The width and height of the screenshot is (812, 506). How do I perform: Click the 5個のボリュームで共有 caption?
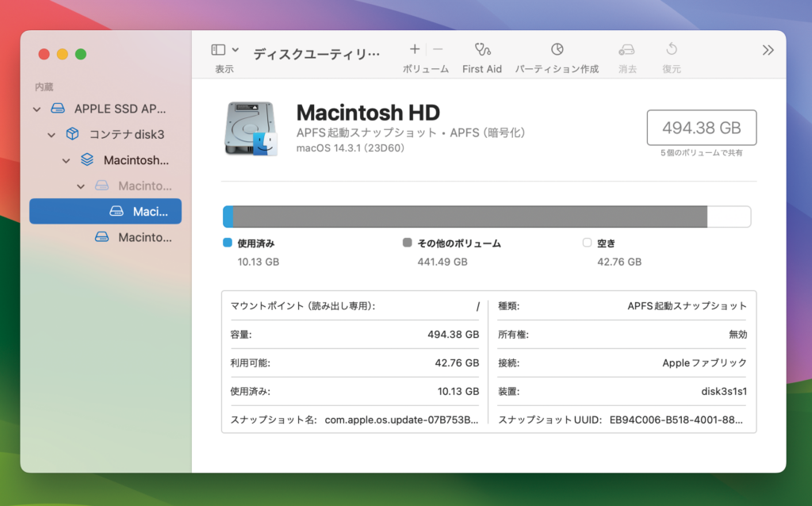702,153
